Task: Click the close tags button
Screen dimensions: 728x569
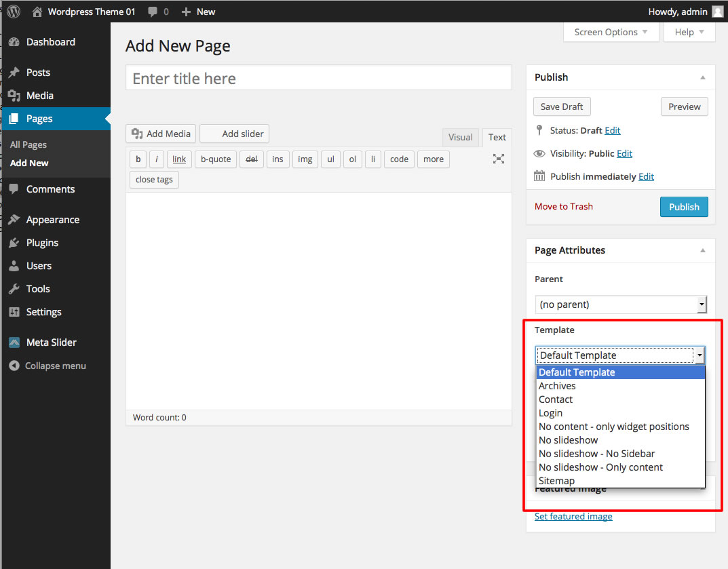Action: (154, 180)
